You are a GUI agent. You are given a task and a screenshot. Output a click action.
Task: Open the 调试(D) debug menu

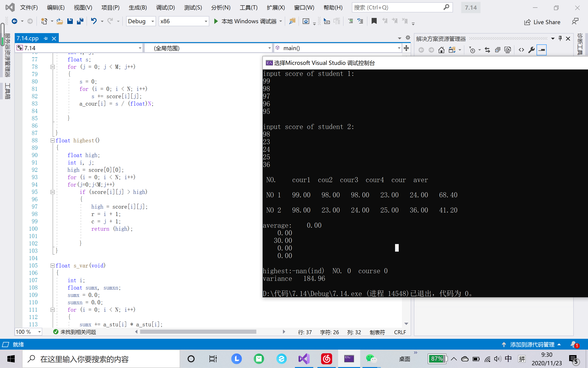tap(165, 8)
